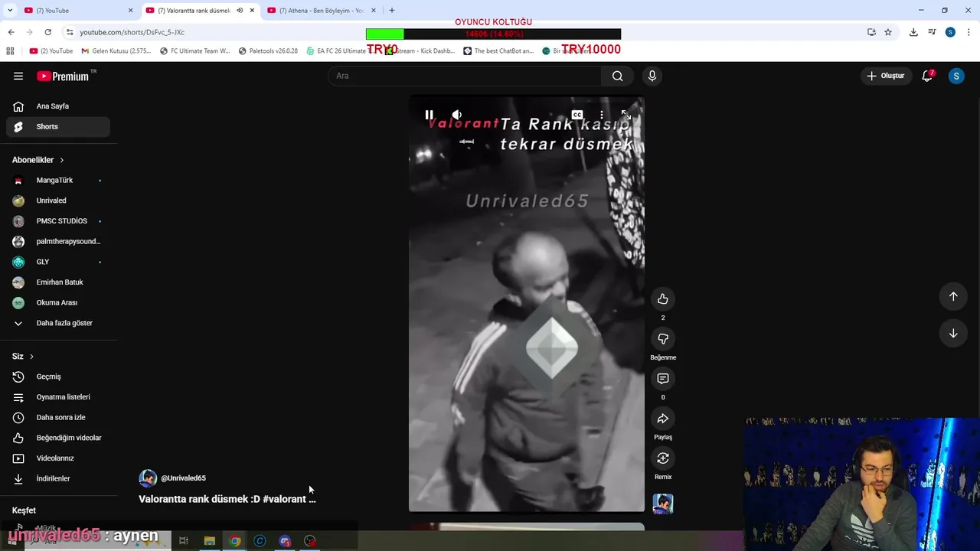
Task: Mute the Valorantta tab audio icon
Action: pyautogui.click(x=240, y=11)
